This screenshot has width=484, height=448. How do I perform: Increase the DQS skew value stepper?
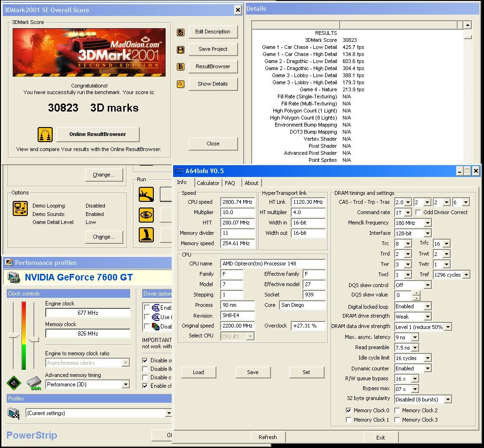tap(416, 293)
